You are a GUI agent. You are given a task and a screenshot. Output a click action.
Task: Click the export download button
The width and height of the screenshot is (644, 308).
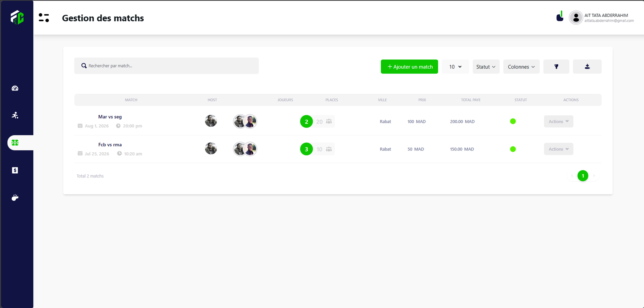587,67
